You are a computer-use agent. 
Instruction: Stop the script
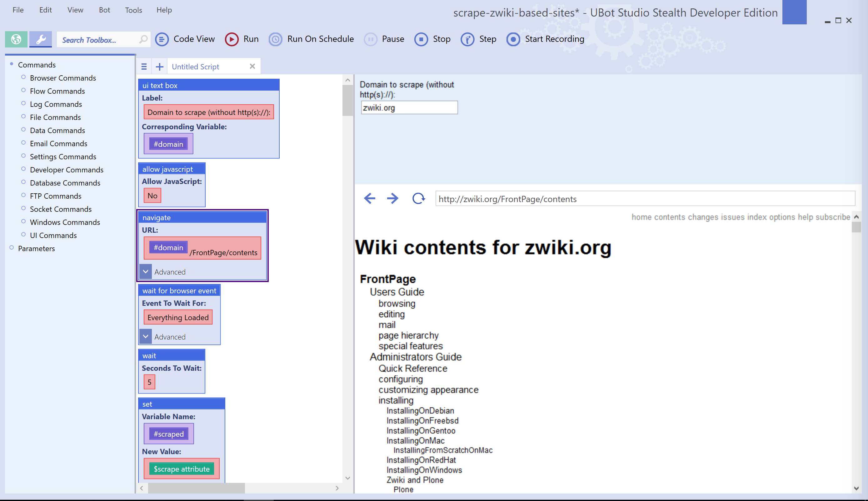pos(432,39)
